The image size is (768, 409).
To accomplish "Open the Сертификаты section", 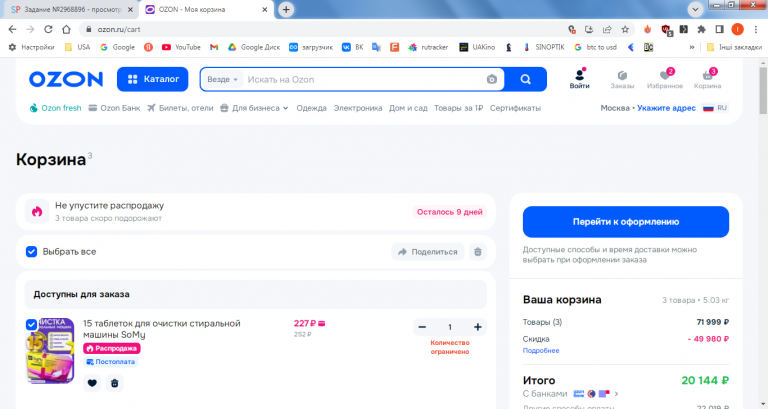I will pos(515,108).
